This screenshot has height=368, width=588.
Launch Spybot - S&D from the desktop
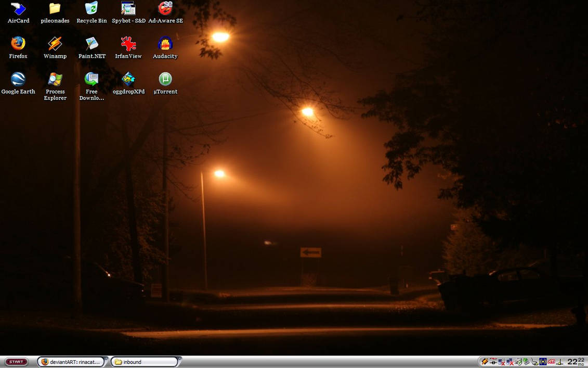click(x=128, y=13)
